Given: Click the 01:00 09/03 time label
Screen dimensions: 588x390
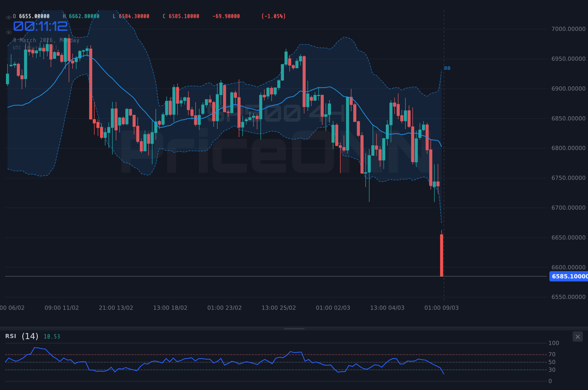Looking at the screenshot, I should [x=442, y=308].
